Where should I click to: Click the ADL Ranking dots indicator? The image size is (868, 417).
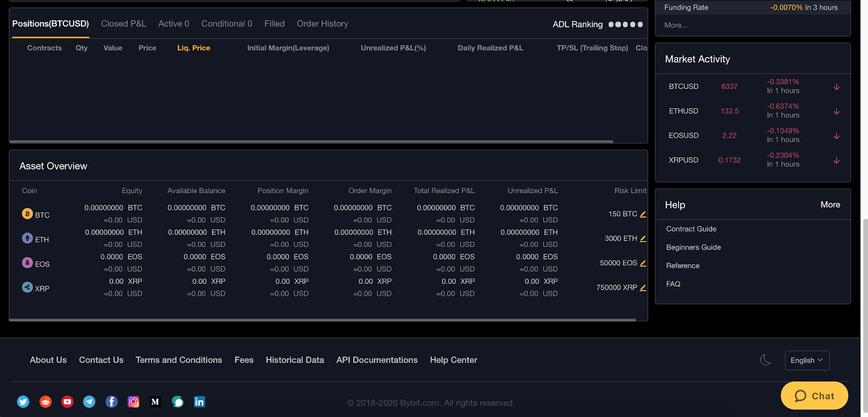[x=626, y=24]
